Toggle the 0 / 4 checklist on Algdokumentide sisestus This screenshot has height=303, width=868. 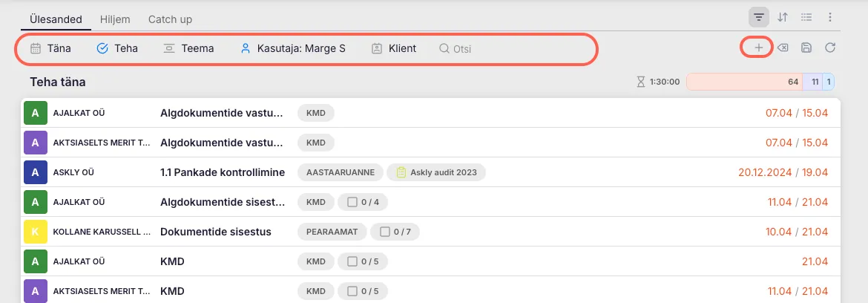click(363, 202)
